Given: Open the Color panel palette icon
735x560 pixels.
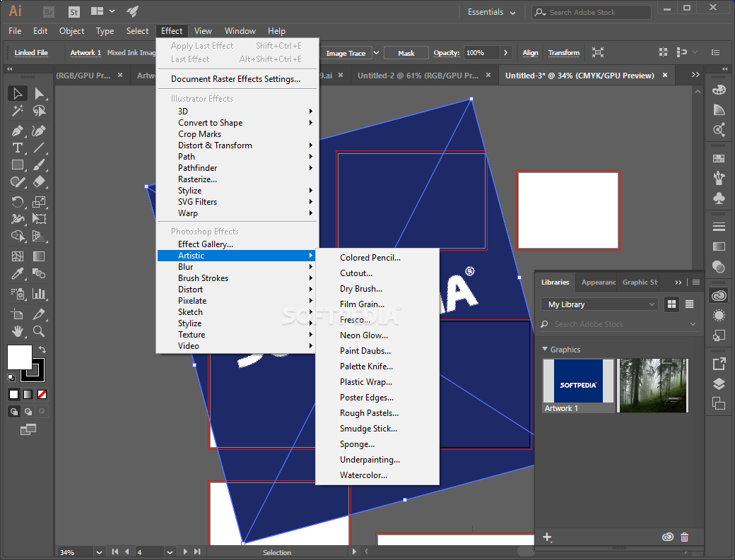Looking at the screenshot, I should click(x=719, y=90).
